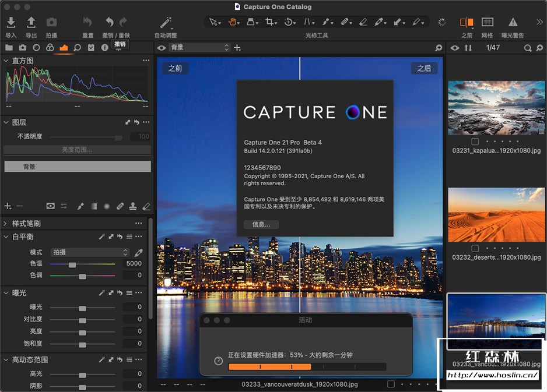
Task: Click the Export icon in toolbar
Action: [31, 22]
